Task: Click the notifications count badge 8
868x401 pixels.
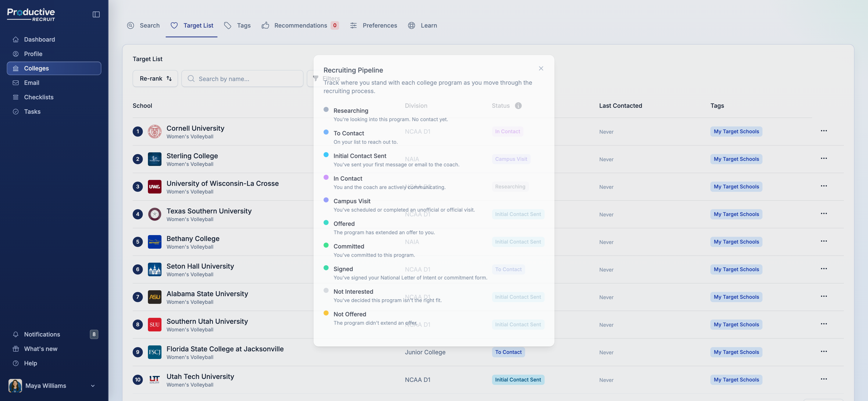Action: [94, 334]
